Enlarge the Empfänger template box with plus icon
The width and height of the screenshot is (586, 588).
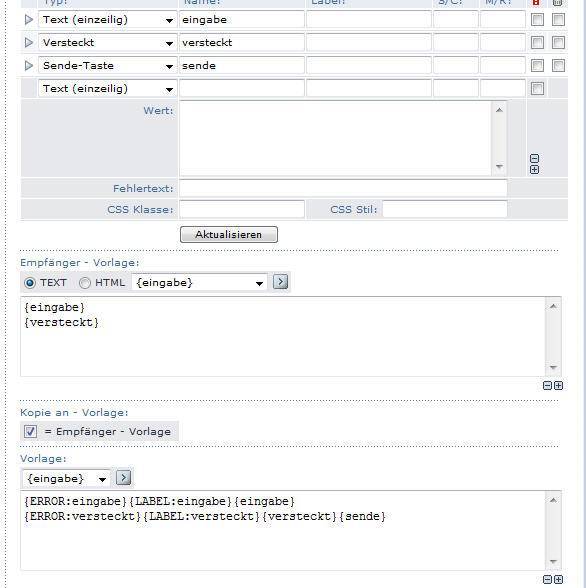click(x=559, y=386)
